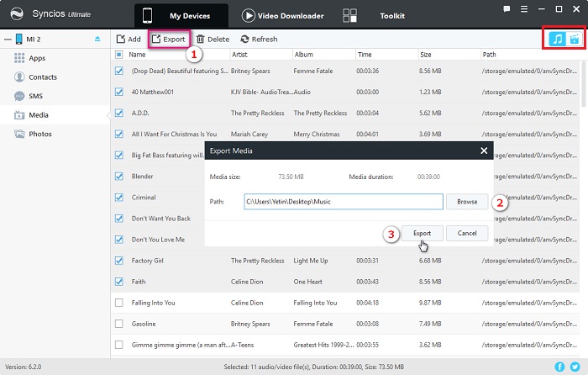Screen dimensions: 588x375
Task: Switch to the Video Downloader tab
Action: pyautogui.click(x=283, y=16)
